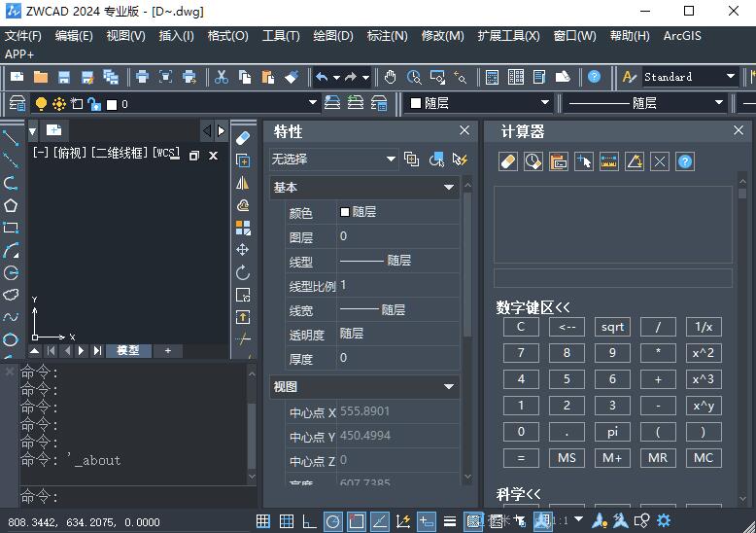The width and height of the screenshot is (756, 533).
Task: Toggle Object Snap in status bar
Action: pos(357,521)
